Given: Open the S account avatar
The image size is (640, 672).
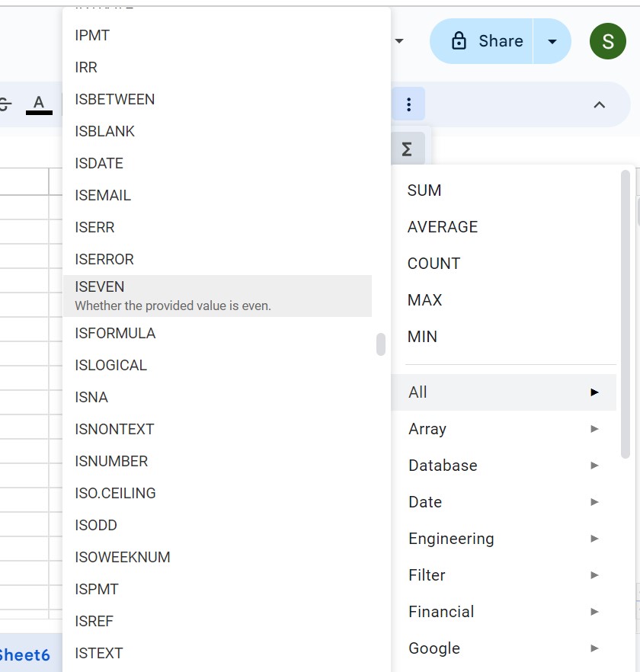Looking at the screenshot, I should point(607,41).
